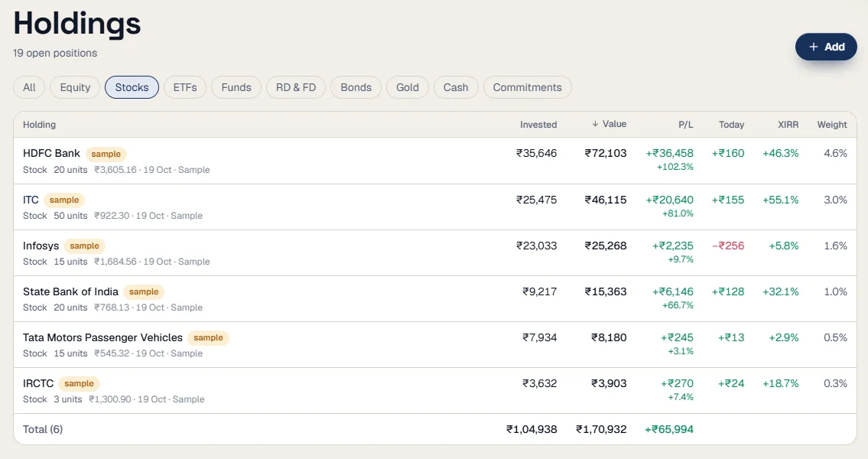Select the Cash filter
The image size is (868, 459).
click(x=456, y=87)
